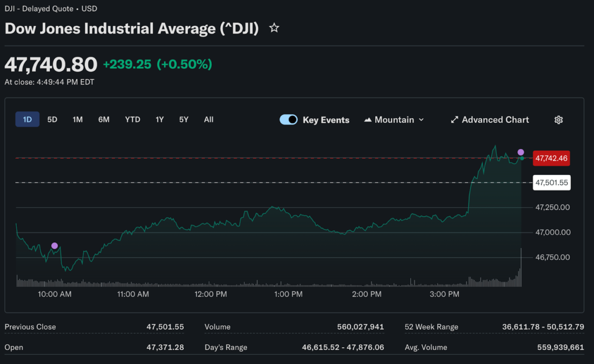Click the expand arrows icon beside Advanced Chart
The width and height of the screenshot is (594, 364).
454,120
